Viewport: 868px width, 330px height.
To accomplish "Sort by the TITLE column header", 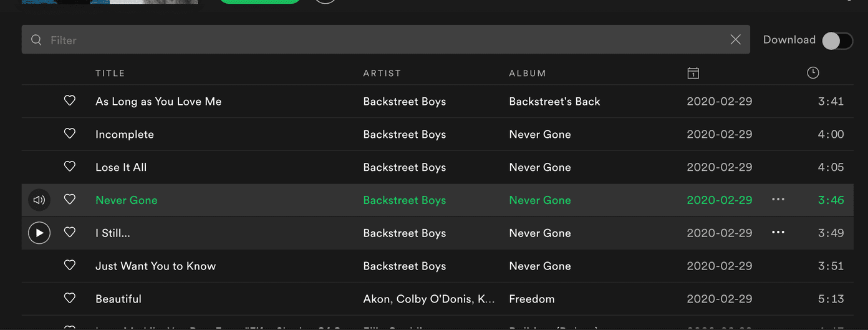I will point(110,73).
